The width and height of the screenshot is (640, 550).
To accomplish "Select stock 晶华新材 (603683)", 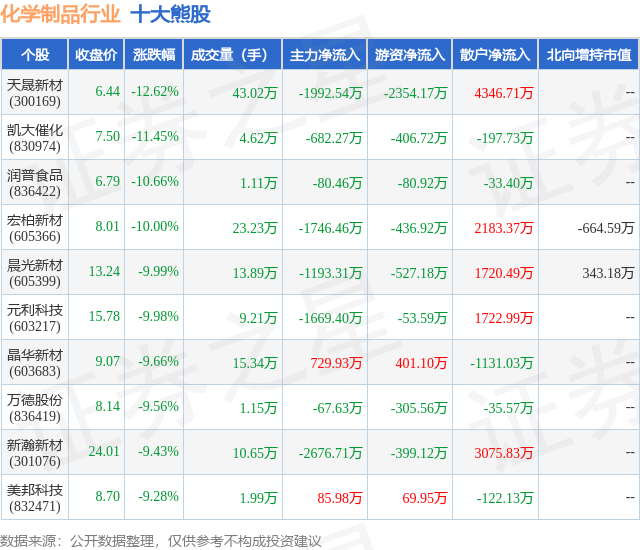I will [35, 363].
